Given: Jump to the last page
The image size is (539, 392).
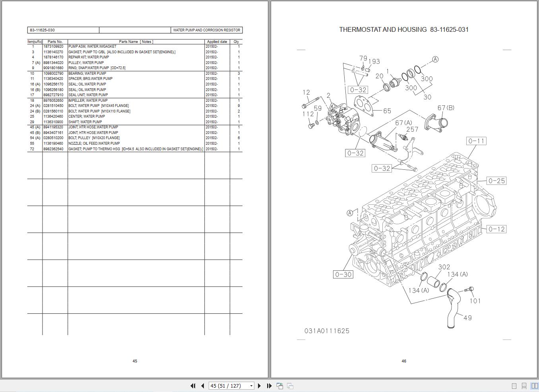Looking at the screenshot, I should click(269, 386).
